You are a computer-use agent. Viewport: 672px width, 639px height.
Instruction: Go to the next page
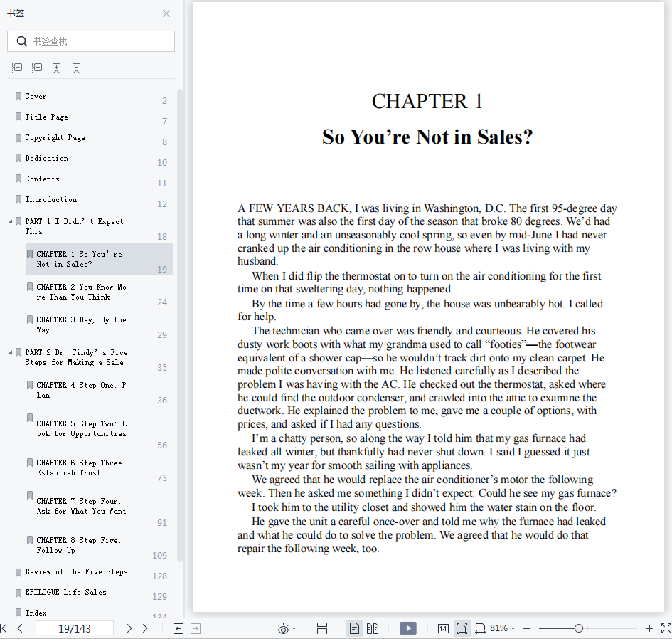129,629
